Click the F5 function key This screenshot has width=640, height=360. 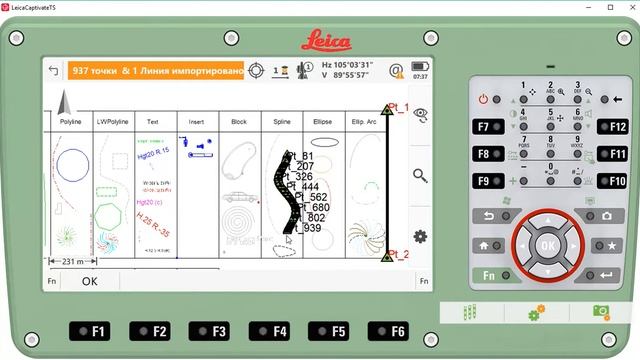point(329,331)
